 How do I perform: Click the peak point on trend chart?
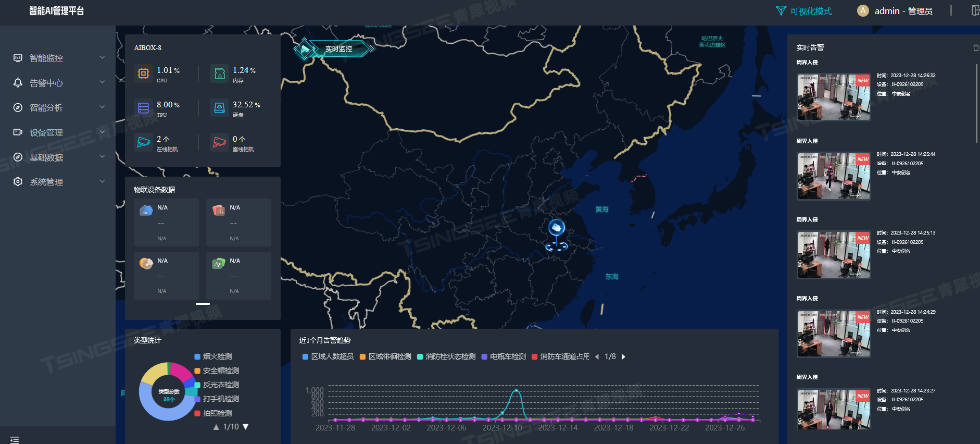[x=516, y=390]
